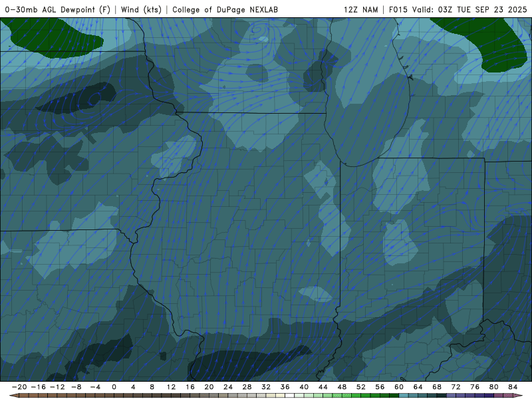Image resolution: width=532 pixels, height=399 pixels.
Task: Click the '36' legend scale label
Action: pos(285,387)
